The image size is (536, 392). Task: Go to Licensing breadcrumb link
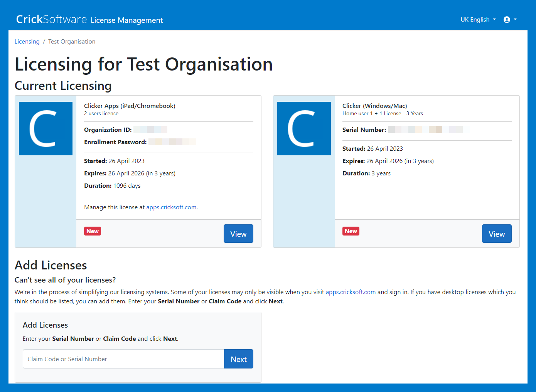(x=27, y=42)
